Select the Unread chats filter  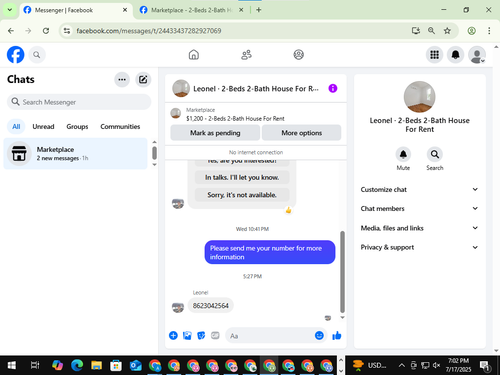[x=43, y=127]
